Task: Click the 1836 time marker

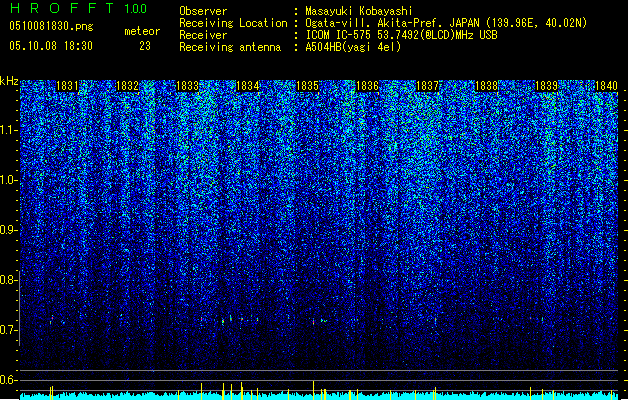Action: (x=367, y=86)
